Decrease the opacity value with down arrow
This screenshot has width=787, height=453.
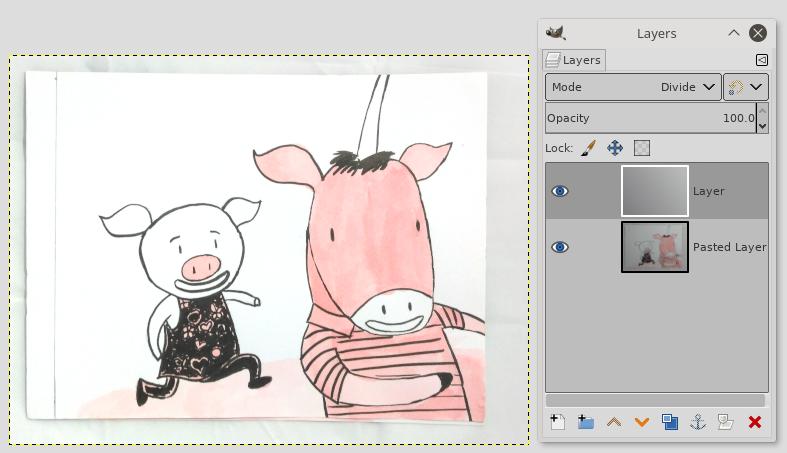coord(763,126)
